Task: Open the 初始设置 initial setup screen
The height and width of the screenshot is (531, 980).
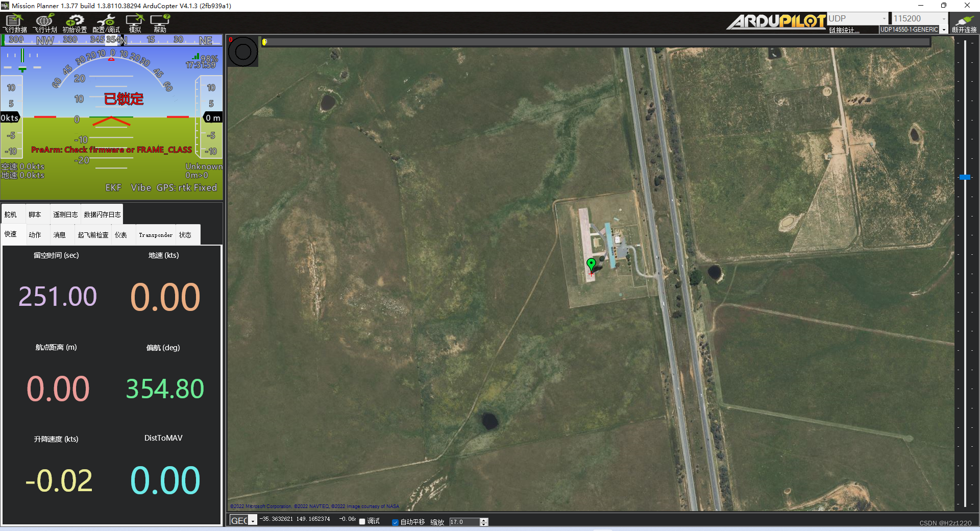Action: (75, 23)
